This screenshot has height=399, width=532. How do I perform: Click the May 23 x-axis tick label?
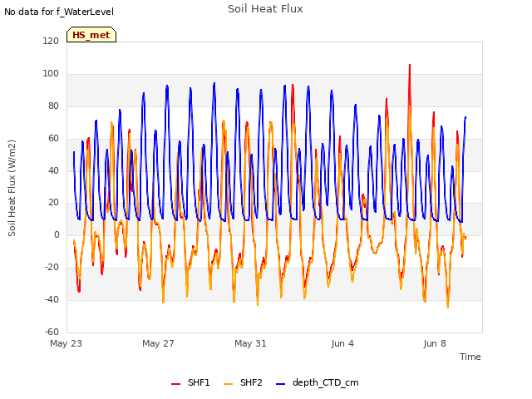(x=66, y=343)
